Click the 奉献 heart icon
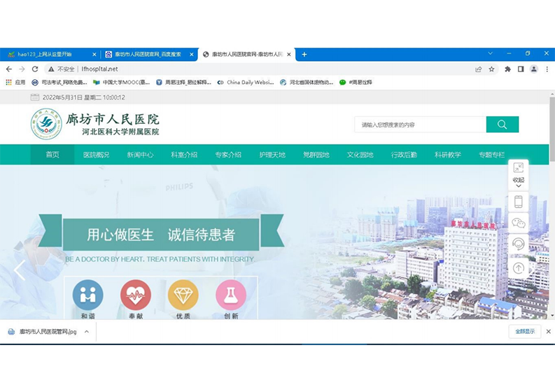 (x=135, y=295)
